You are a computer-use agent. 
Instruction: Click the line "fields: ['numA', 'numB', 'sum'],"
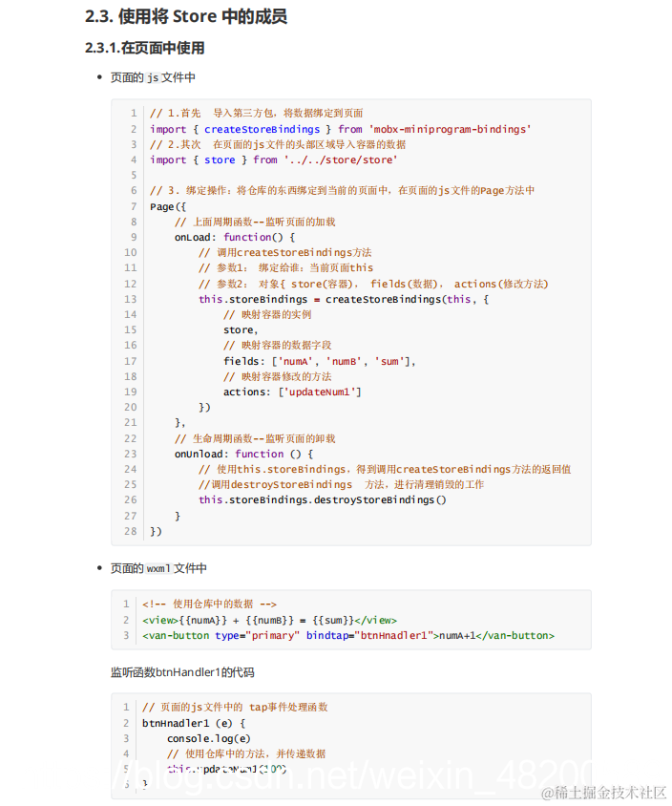[x=319, y=361]
